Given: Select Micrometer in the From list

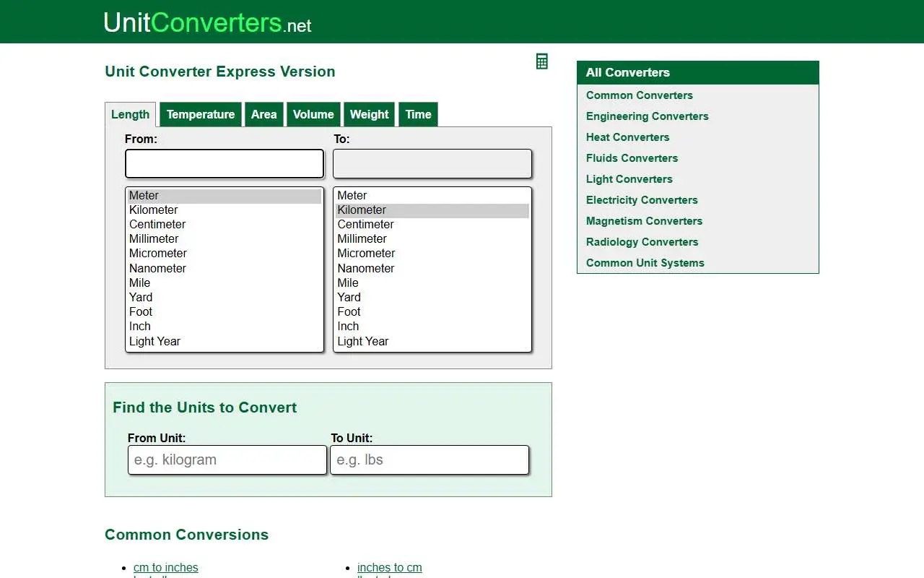Looking at the screenshot, I should pos(225,254).
